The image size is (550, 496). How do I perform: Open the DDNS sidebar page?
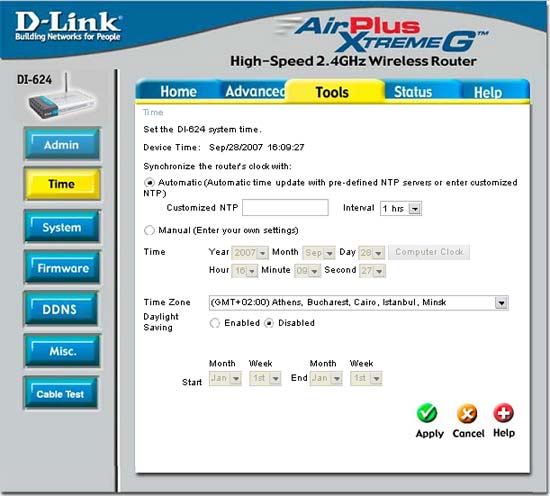[60, 309]
